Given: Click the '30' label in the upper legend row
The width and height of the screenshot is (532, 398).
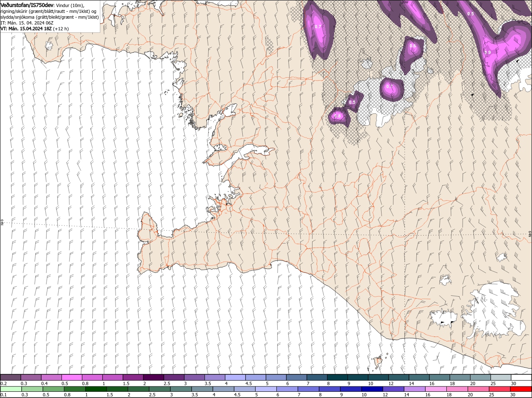Looking at the screenshot, I should point(514,383).
